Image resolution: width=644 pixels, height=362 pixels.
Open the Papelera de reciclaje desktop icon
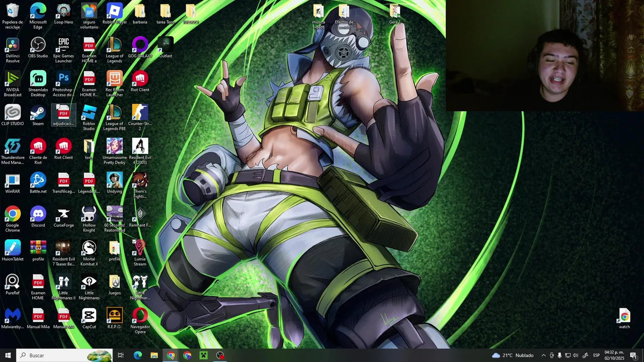(x=13, y=16)
